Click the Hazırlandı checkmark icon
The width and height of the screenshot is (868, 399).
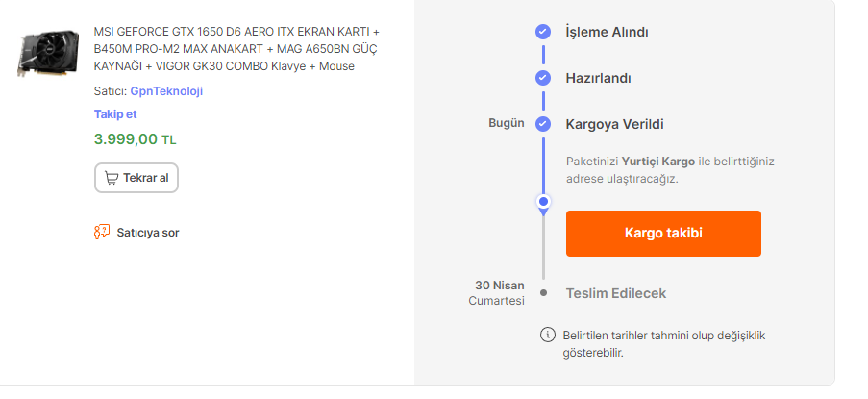click(x=543, y=78)
